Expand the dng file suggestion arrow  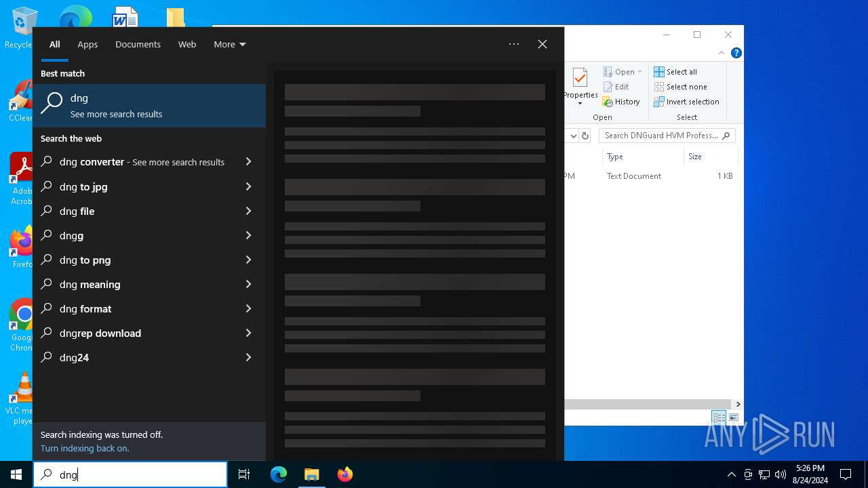click(x=248, y=211)
